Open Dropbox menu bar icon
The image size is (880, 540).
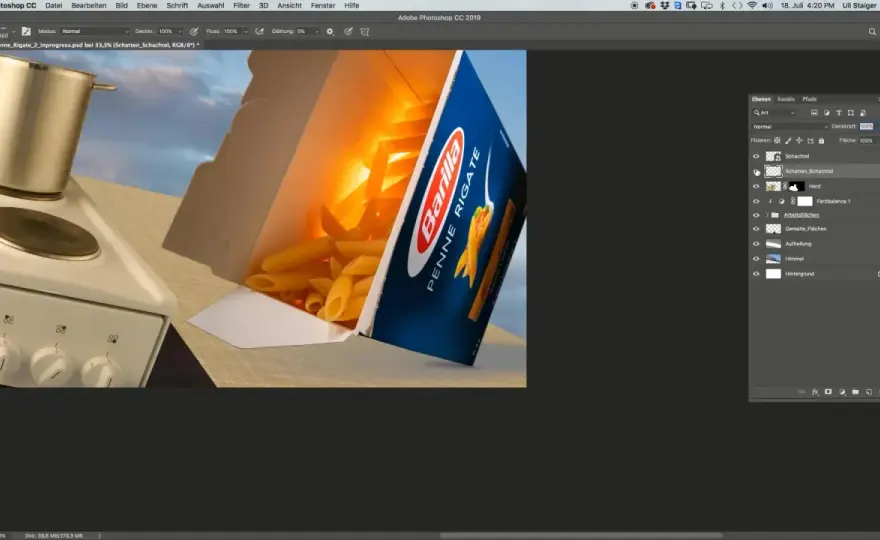click(x=664, y=5)
